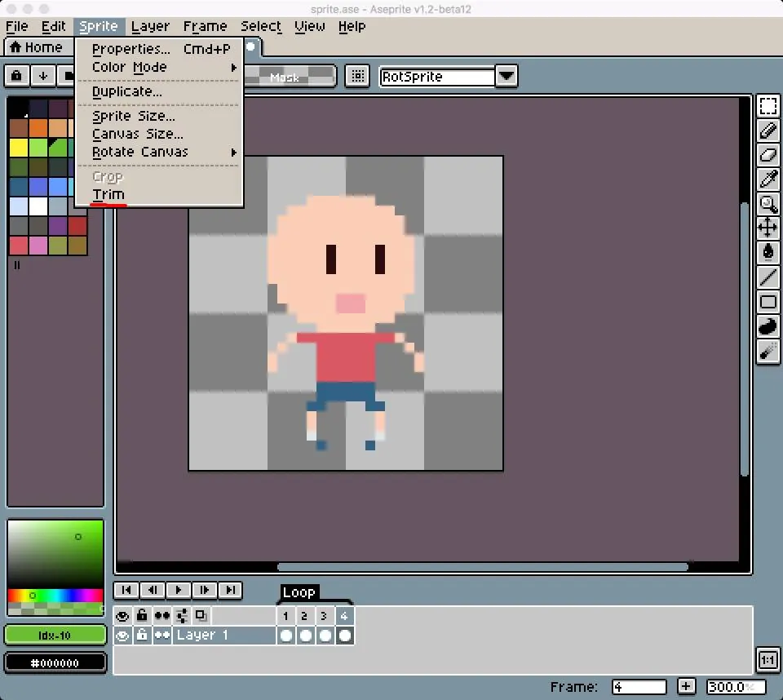The height and width of the screenshot is (700, 783).
Task: Switch to the Home tab
Action: [37, 47]
